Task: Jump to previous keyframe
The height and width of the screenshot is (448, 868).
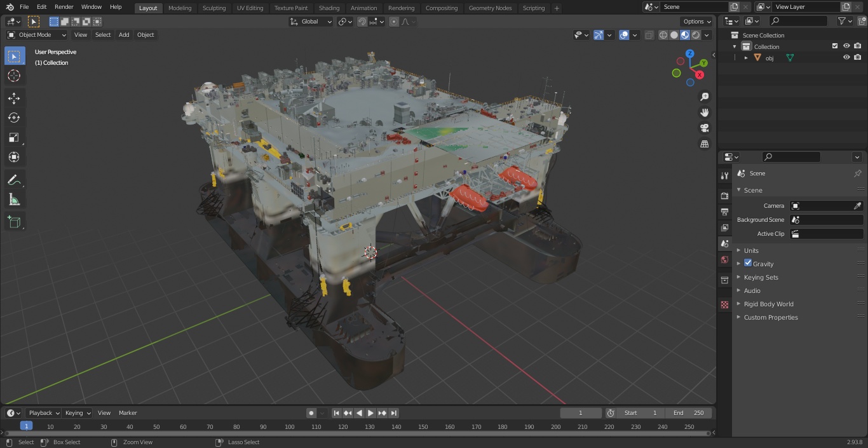Action: [x=348, y=413]
